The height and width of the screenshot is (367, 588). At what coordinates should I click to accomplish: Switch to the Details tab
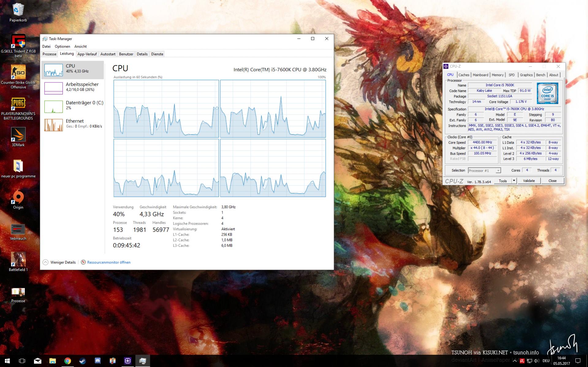click(x=142, y=54)
